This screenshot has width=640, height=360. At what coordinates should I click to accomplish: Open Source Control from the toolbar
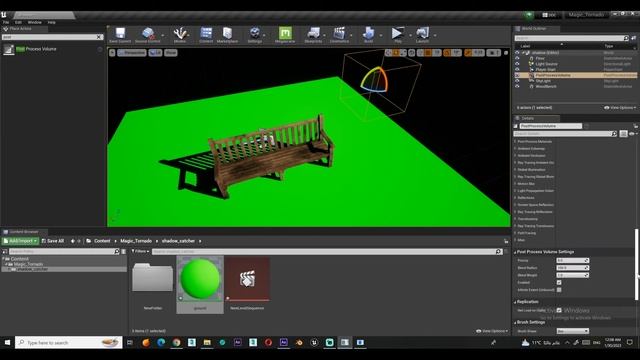tap(147, 34)
